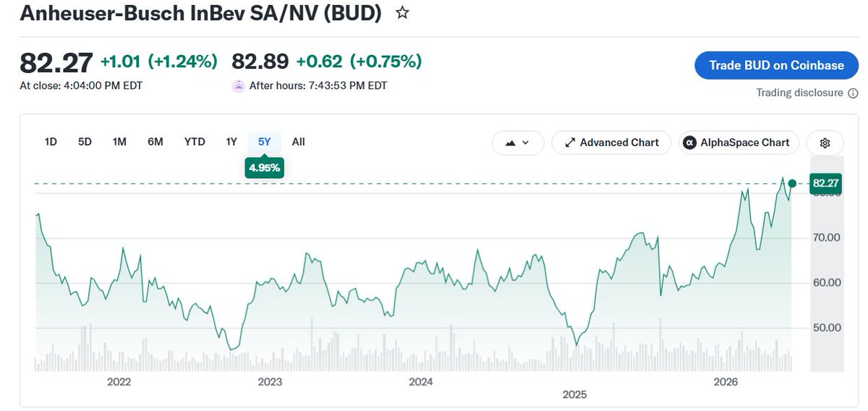The height and width of the screenshot is (411, 868).
Task: Switch chart to 6M range
Action: click(x=155, y=142)
